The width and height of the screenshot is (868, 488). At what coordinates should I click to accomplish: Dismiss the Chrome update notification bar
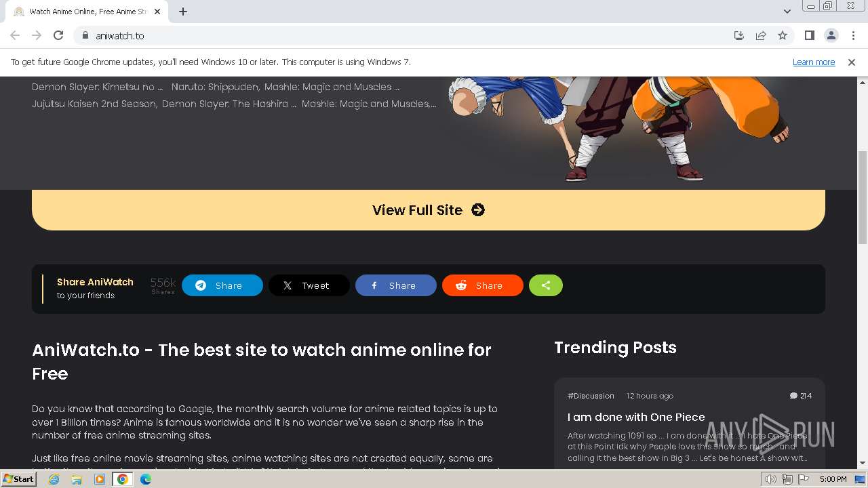pyautogui.click(x=852, y=62)
